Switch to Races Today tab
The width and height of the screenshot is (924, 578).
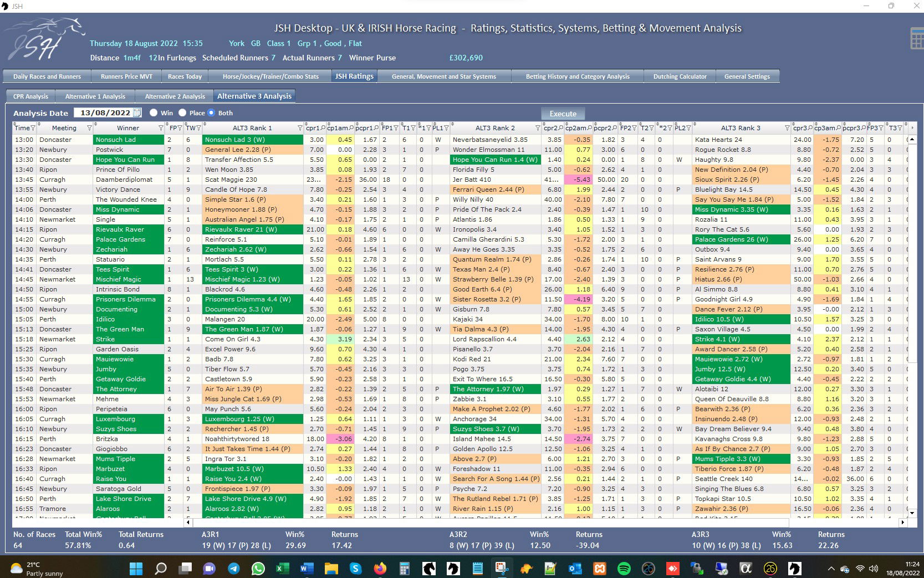[185, 76]
